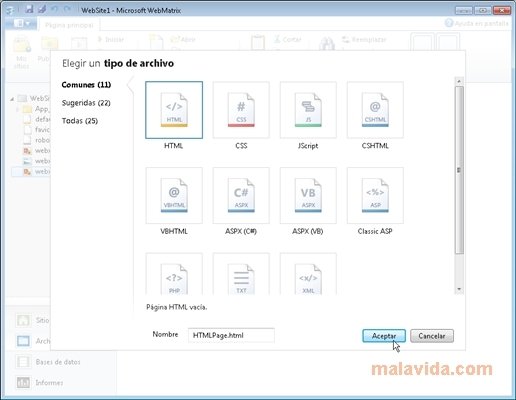Focus the Nombre field with HTMLPage.html
The width and height of the screenshot is (516, 400).
(x=231, y=335)
